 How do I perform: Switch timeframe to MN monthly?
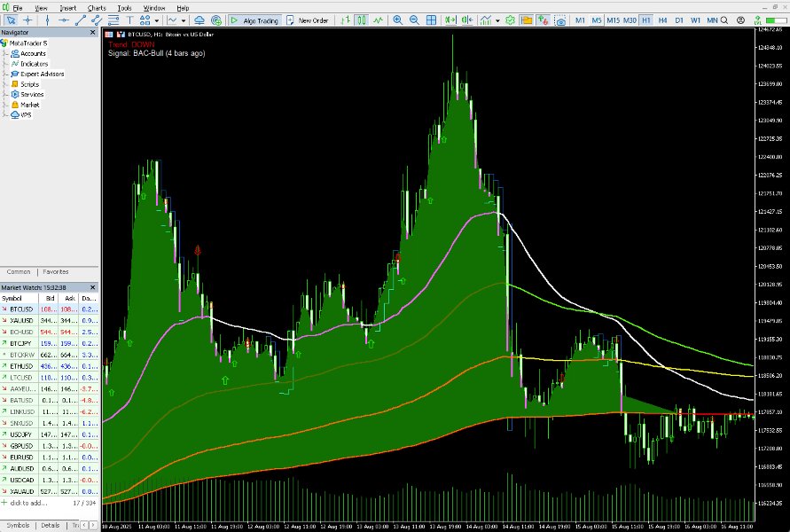(712, 20)
